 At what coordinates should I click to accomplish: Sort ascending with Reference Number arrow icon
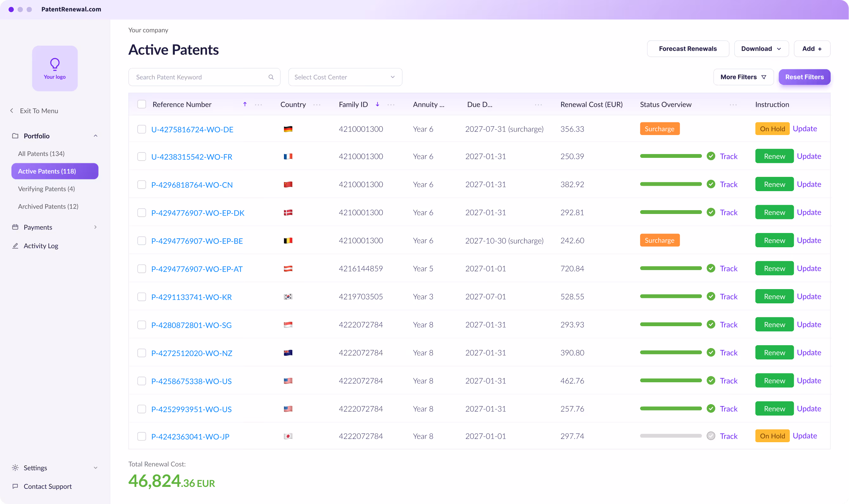[x=245, y=104]
